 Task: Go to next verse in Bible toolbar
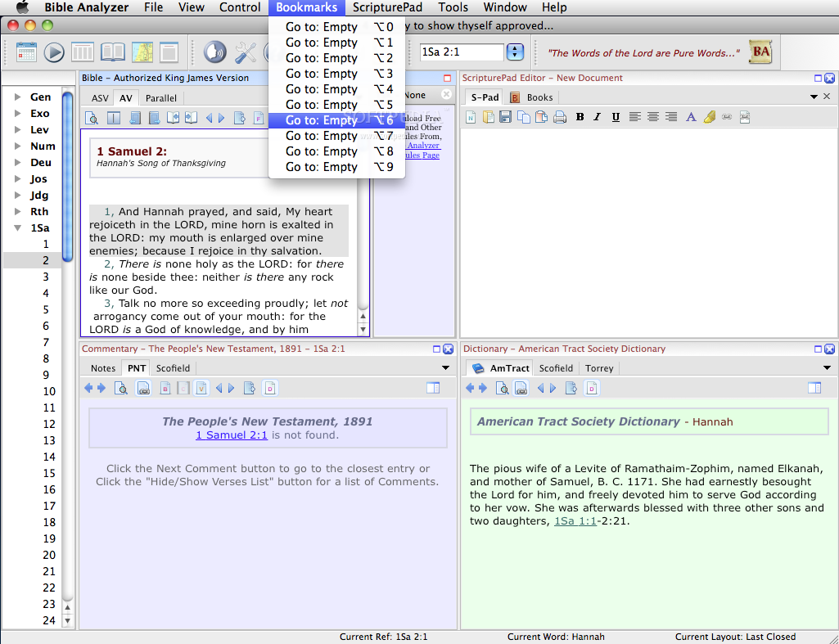pyautogui.click(x=222, y=118)
